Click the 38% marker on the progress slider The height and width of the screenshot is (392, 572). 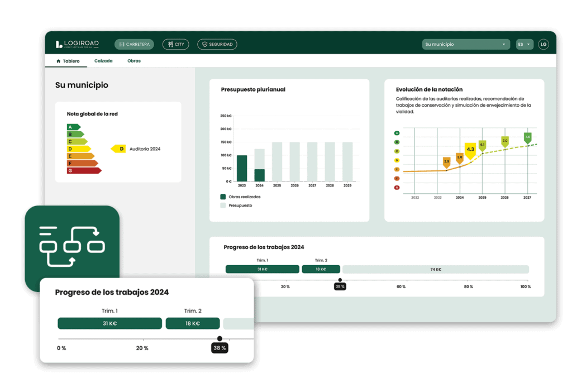[x=340, y=286]
